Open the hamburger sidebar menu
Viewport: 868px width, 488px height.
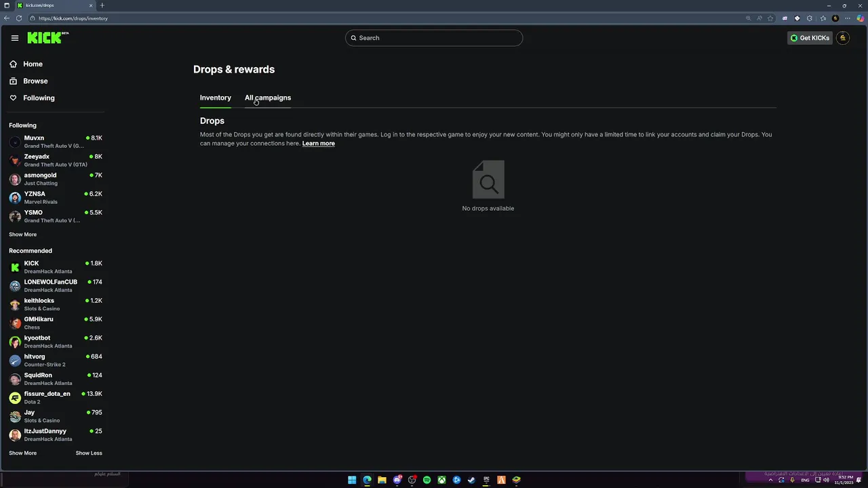coord(15,38)
